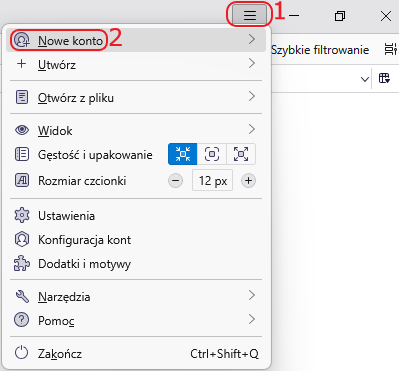Screen dimensions: 399x371
Task: Click the Narzędzia wrench icon
Action: coord(22,296)
